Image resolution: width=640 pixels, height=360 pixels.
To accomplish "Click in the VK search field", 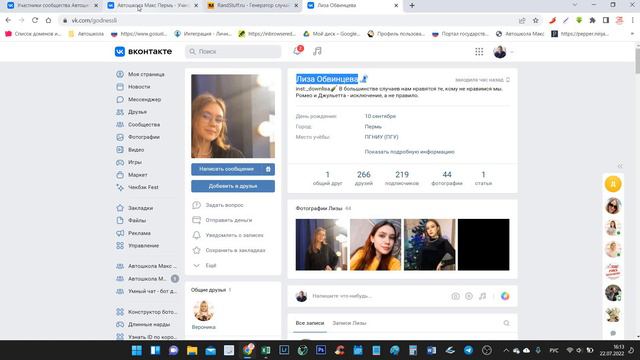I will coord(233,52).
